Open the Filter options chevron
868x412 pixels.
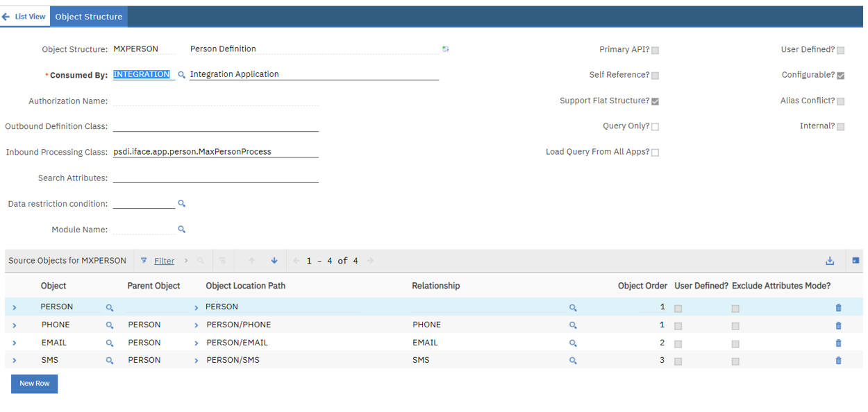185,260
